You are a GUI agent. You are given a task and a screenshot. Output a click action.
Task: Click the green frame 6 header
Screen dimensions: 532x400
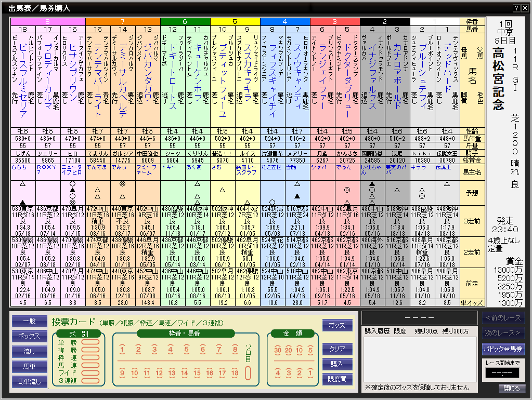[x=185, y=22]
